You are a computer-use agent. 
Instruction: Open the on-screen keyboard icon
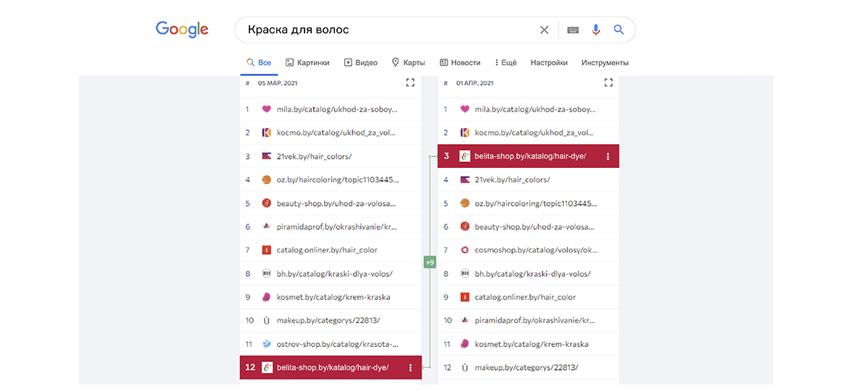coord(573,30)
